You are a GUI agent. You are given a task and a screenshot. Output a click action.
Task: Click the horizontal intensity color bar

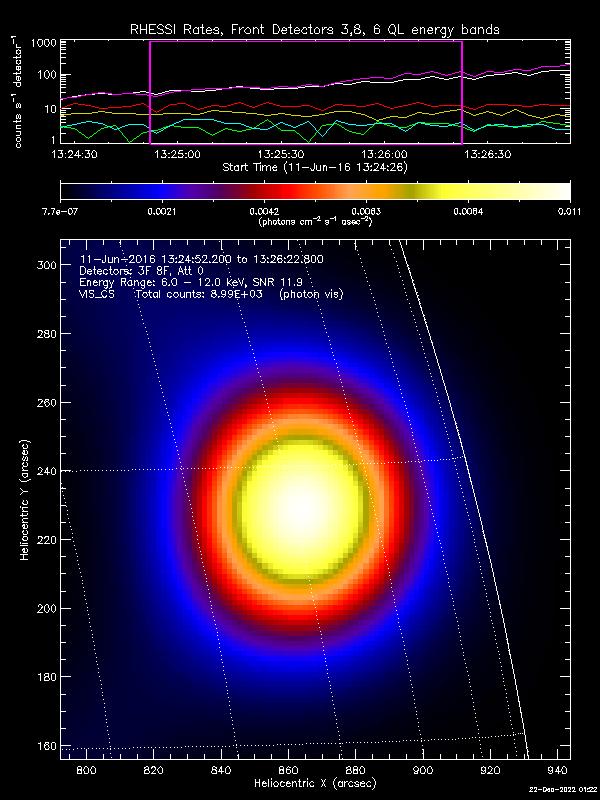point(315,191)
